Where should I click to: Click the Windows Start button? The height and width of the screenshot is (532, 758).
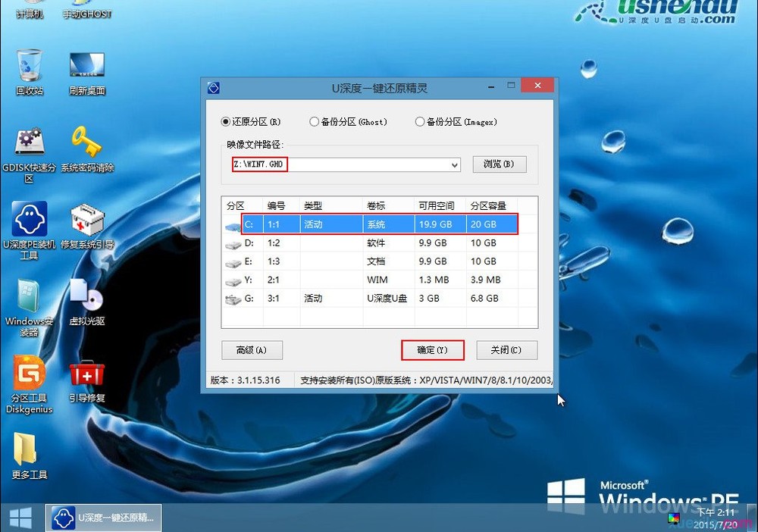click(x=20, y=518)
